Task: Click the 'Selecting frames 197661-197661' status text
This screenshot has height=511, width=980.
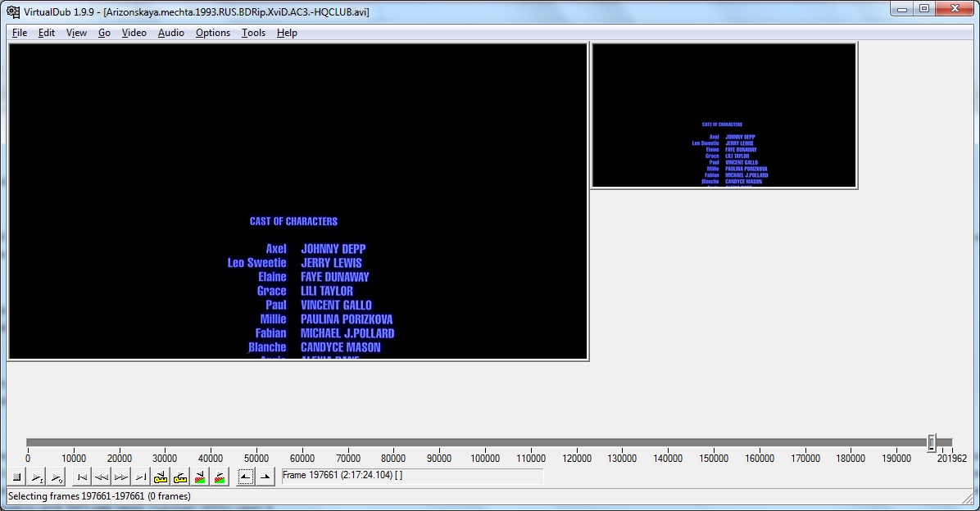Action: (x=99, y=496)
